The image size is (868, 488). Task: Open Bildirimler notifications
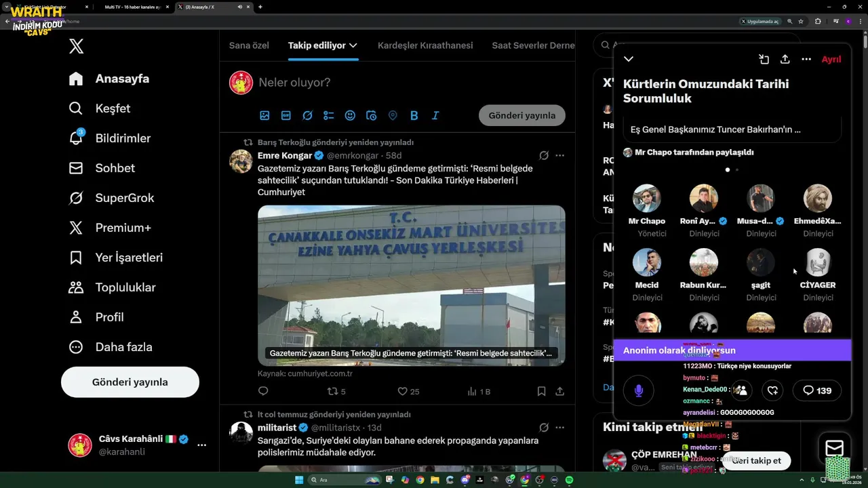(110, 138)
